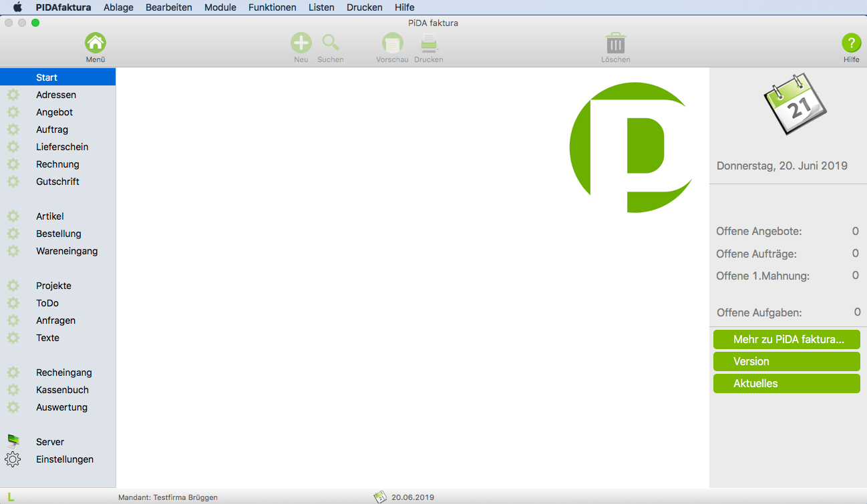Open the Bearbeiten menu
The image size is (867, 504).
pyautogui.click(x=169, y=7)
